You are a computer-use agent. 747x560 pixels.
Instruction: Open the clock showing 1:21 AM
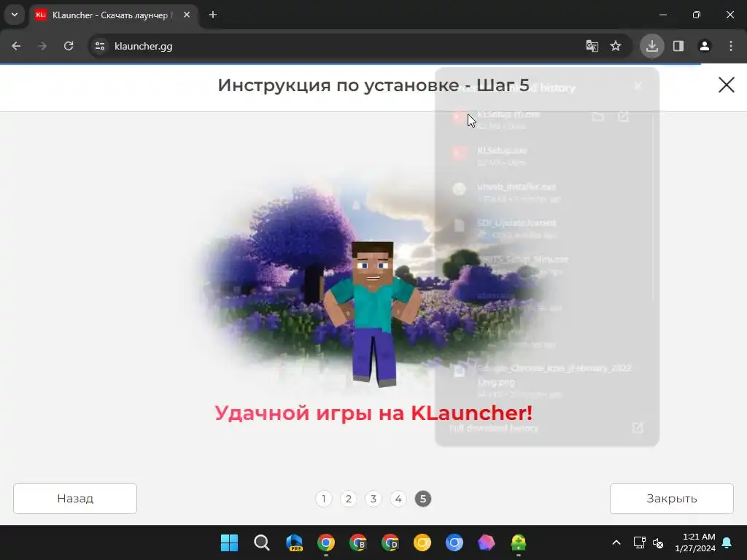coord(695,542)
